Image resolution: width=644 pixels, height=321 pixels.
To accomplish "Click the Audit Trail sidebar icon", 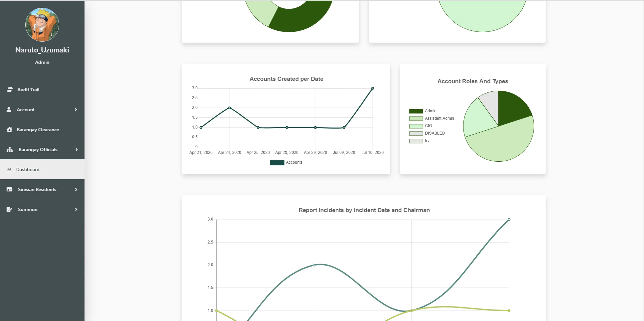I will (x=9, y=90).
